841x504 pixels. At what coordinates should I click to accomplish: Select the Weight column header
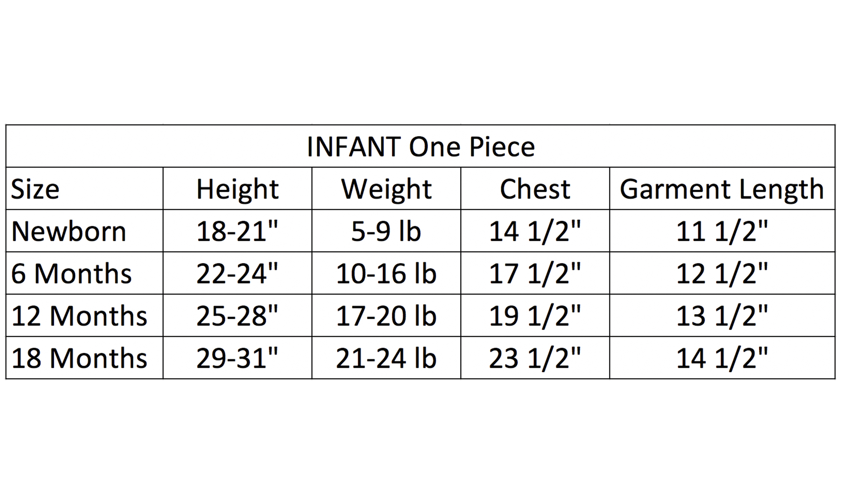[386, 189]
